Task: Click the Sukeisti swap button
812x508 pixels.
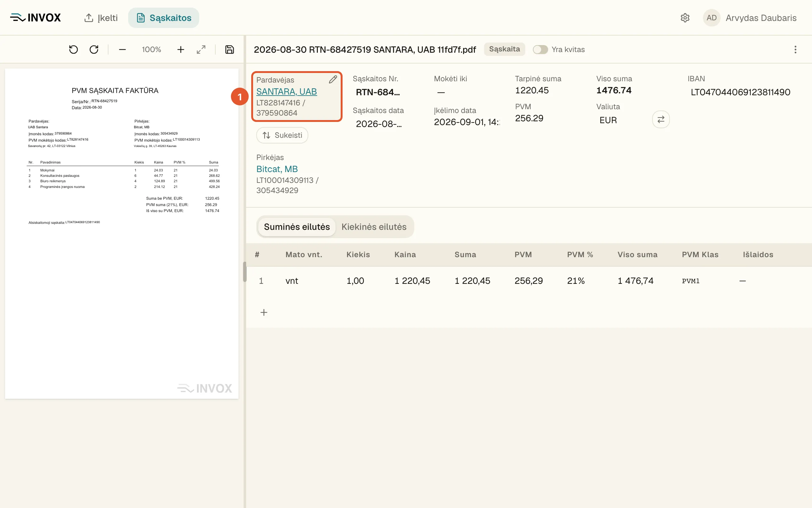Action: (282, 135)
